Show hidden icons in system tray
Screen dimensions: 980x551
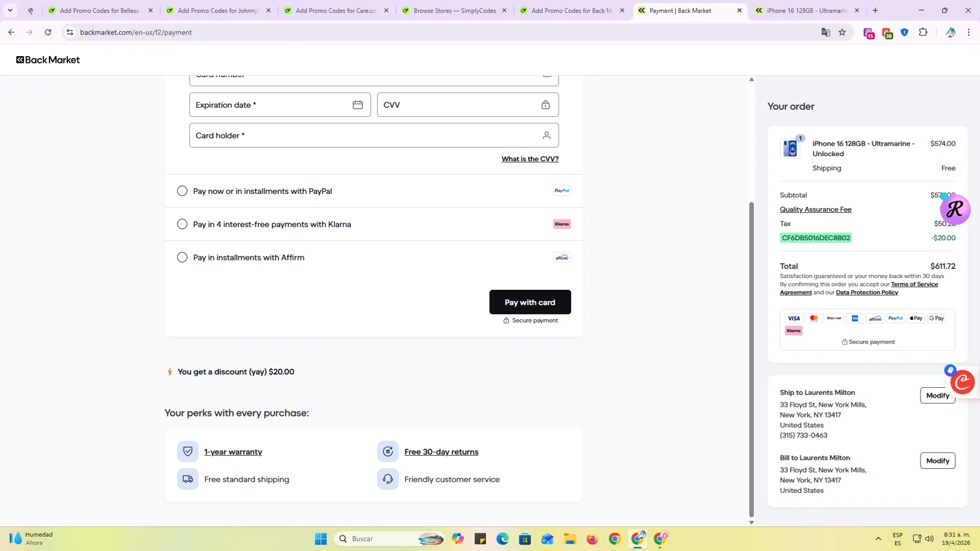click(x=878, y=539)
